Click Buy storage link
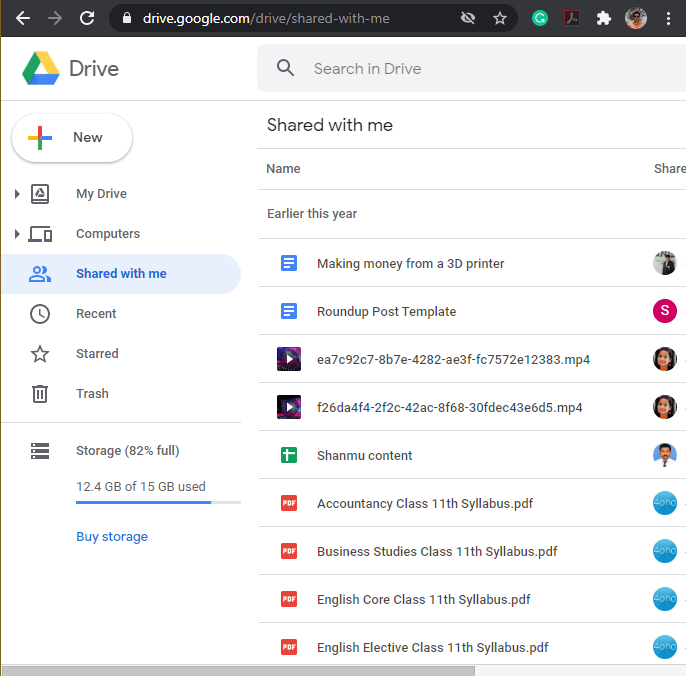686x676 pixels. coord(112,536)
